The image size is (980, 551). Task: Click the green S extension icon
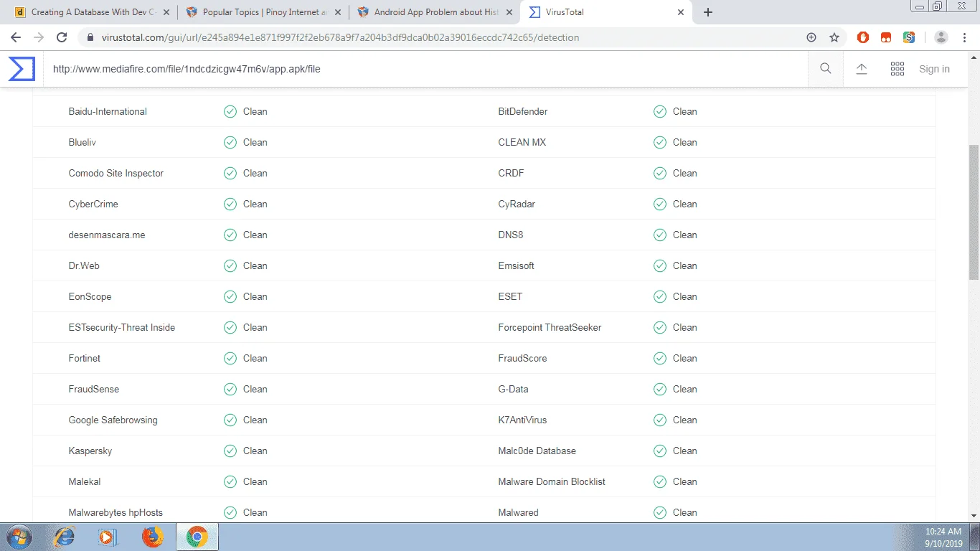[909, 37]
